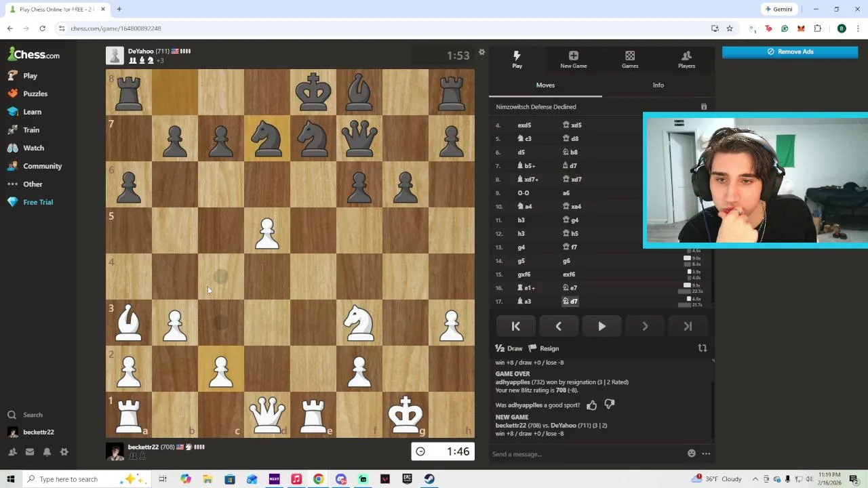Open messages envelope icon in sidebar
The height and width of the screenshot is (488, 868).
(30, 452)
